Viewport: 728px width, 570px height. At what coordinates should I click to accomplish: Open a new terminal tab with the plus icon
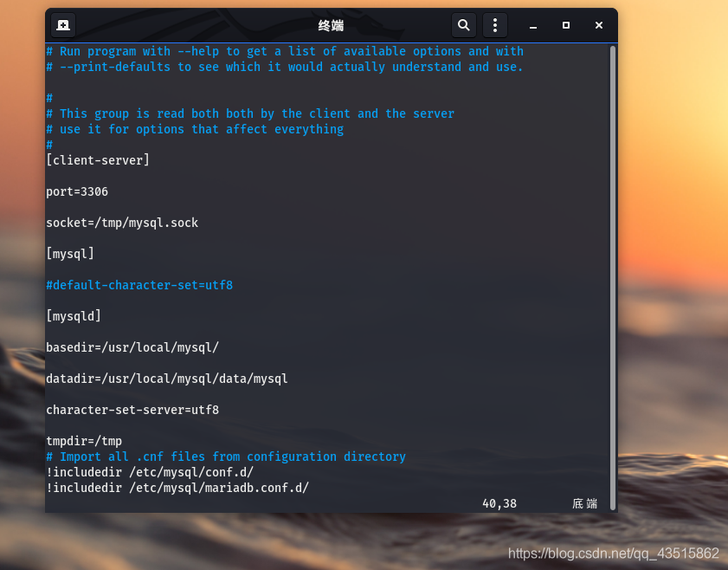(63, 25)
